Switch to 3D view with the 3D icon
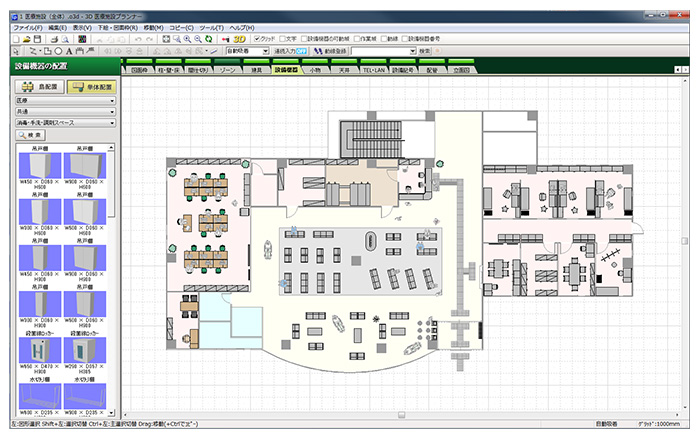Image resolution: width=700 pixels, height=440 pixels. [239, 38]
